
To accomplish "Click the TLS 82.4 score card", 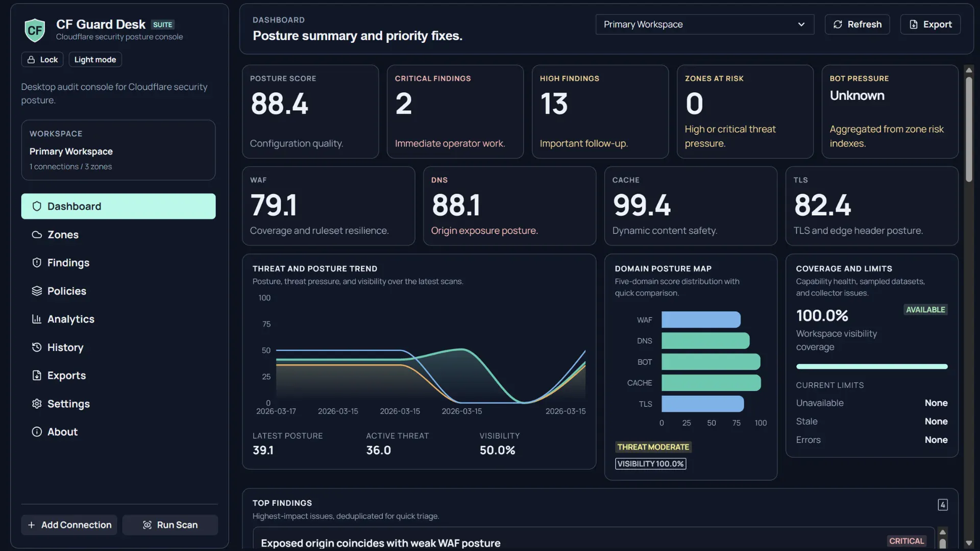I will click(872, 206).
